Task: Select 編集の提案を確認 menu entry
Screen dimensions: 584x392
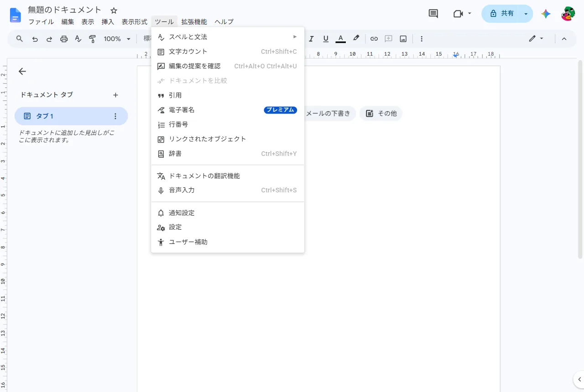Action: click(228, 66)
